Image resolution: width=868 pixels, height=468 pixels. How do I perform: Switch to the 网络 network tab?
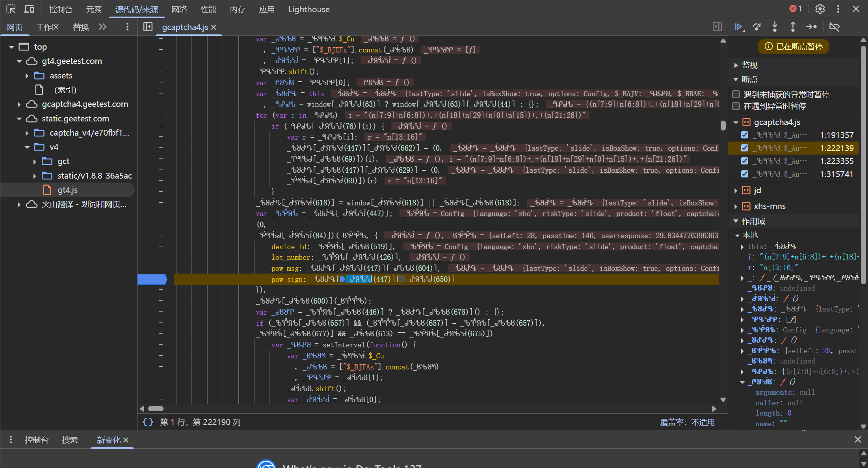[x=179, y=9]
